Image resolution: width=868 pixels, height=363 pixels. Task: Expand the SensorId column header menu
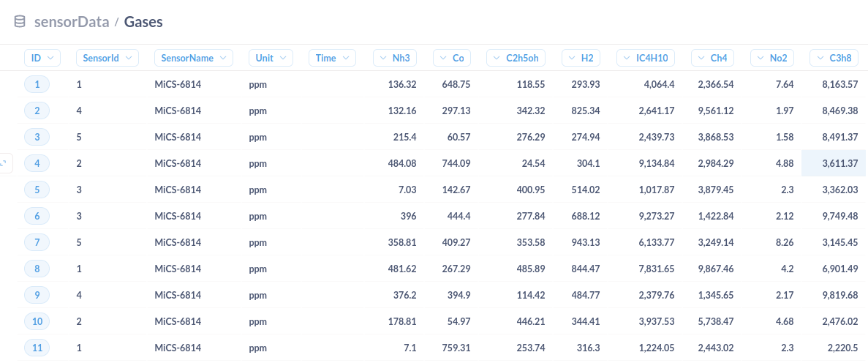107,58
